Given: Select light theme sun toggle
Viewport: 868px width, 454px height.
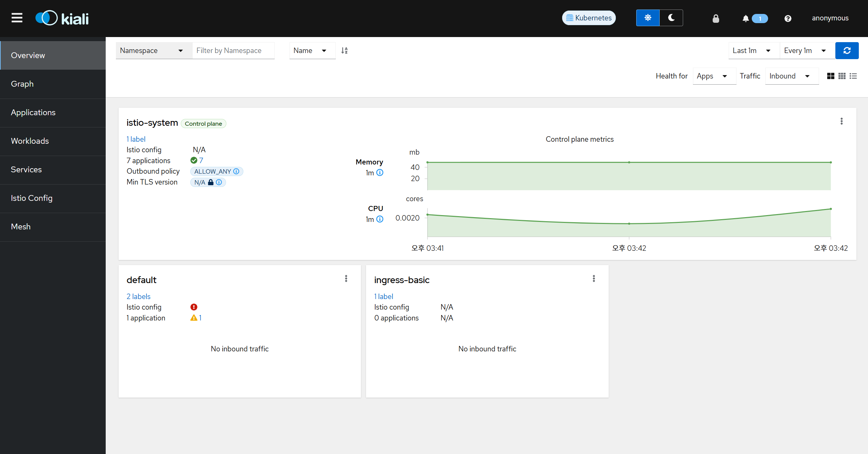Looking at the screenshot, I should 648,18.
